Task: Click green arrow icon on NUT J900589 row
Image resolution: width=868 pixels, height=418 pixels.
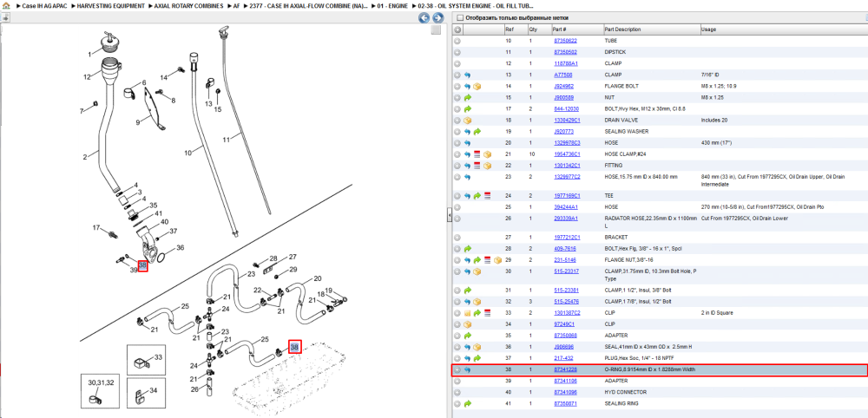Action: 467,97
